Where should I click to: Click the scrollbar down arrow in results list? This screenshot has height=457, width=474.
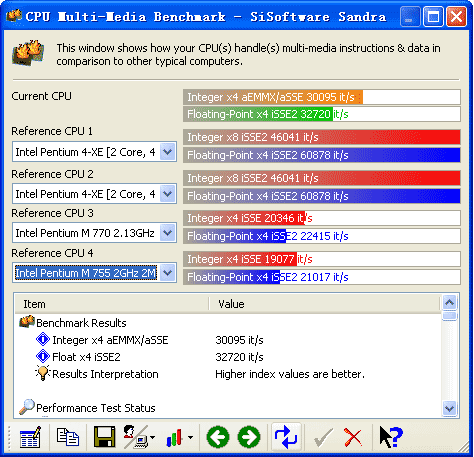click(449, 408)
